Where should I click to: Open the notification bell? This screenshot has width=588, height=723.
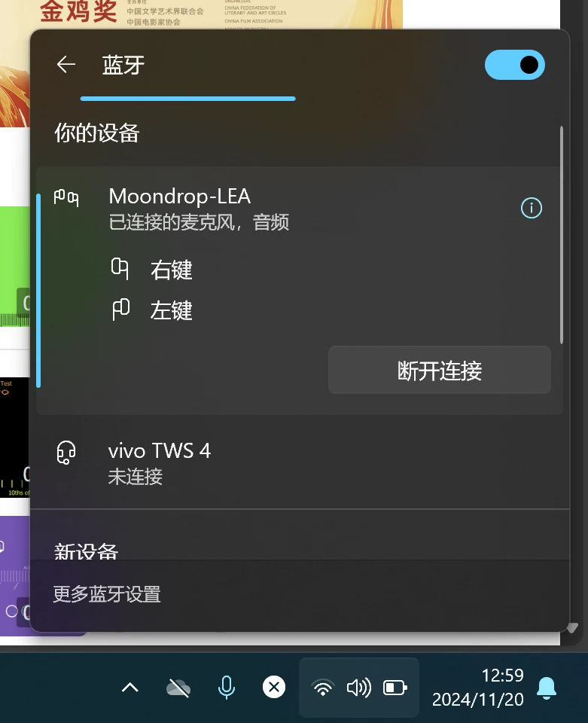(x=547, y=688)
